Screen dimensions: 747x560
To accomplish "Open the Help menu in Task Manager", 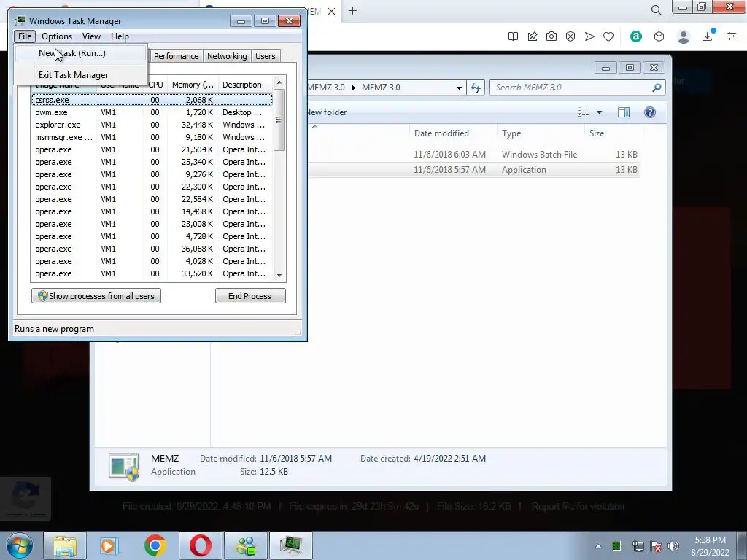I will click(x=120, y=36).
